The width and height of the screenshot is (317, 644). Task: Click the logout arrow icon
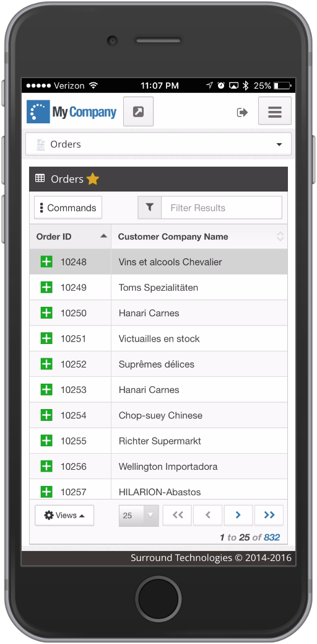(242, 112)
